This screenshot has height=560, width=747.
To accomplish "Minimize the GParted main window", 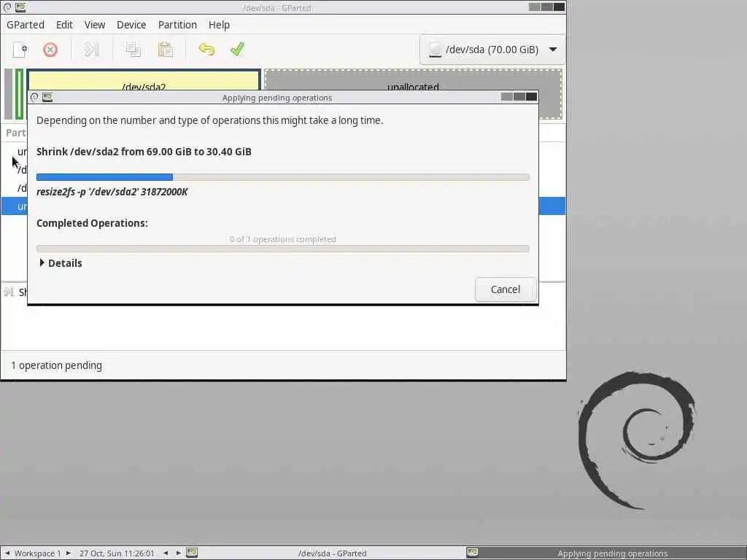I will (535, 7).
